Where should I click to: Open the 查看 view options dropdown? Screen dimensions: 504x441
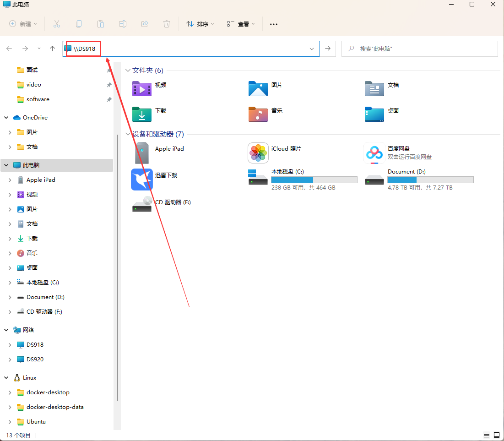tap(240, 24)
